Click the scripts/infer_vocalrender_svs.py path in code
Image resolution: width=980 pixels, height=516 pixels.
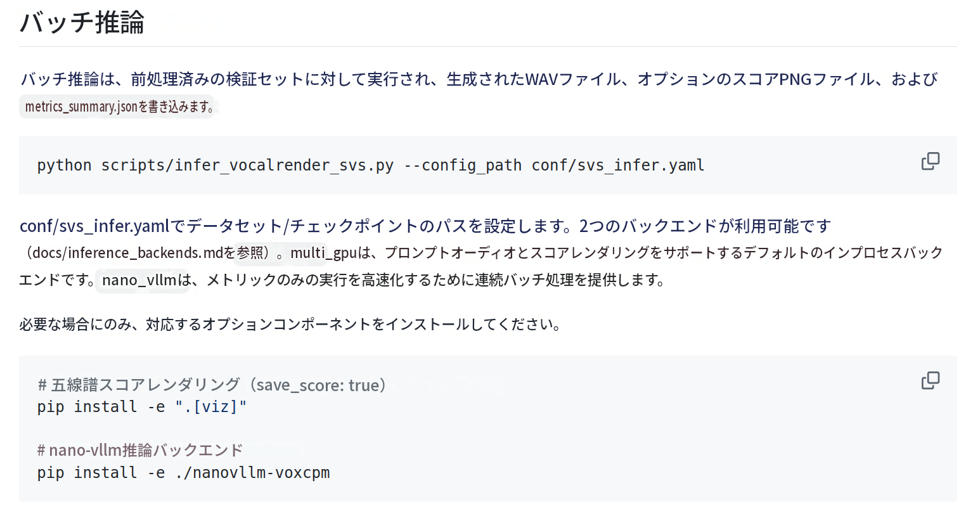point(247,165)
